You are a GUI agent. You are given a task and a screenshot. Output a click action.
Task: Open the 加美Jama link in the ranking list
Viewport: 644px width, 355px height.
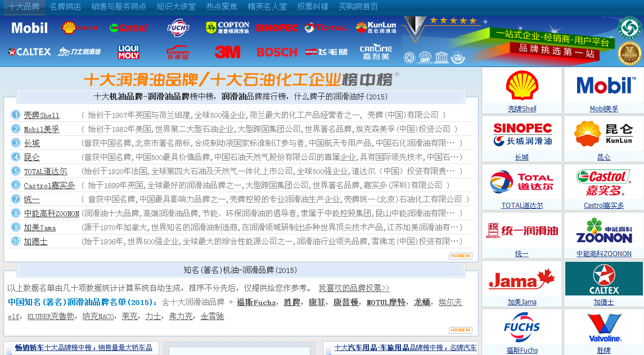39,227
